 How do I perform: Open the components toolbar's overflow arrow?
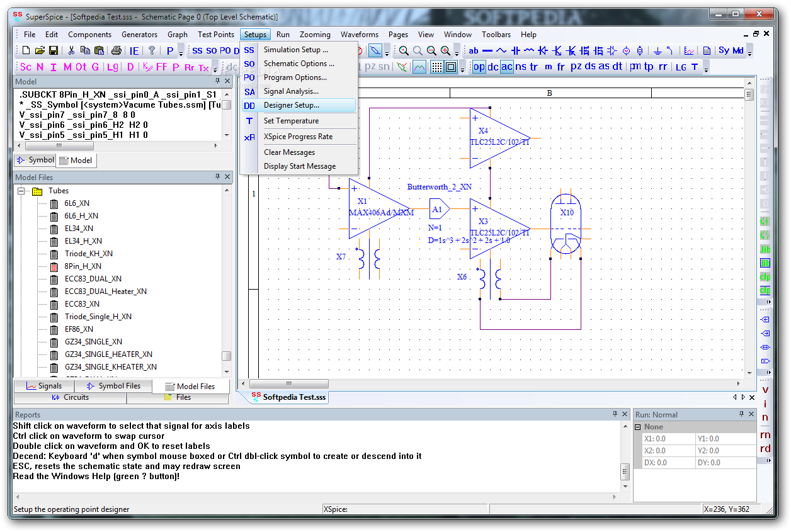[749, 52]
